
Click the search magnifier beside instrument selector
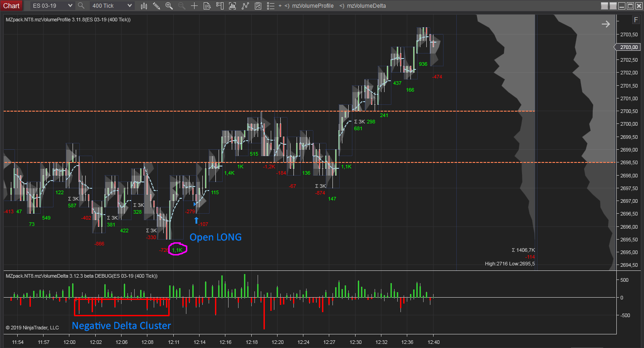tap(81, 6)
